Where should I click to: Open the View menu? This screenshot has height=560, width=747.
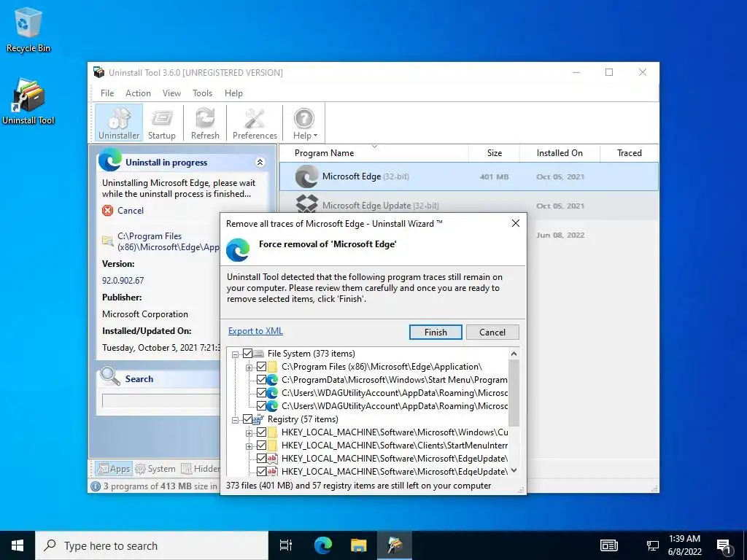point(171,93)
